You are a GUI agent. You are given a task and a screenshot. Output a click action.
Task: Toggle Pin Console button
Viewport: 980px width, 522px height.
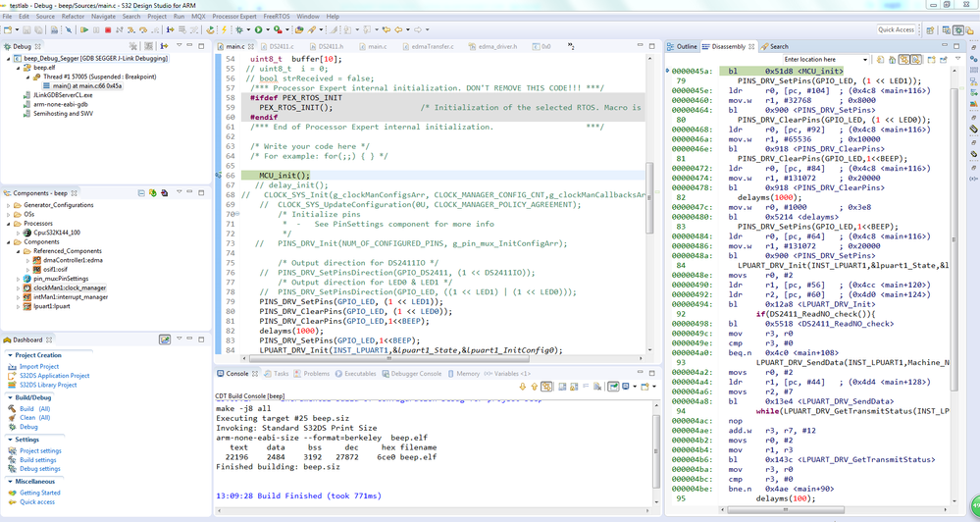[x=614, y=387]
